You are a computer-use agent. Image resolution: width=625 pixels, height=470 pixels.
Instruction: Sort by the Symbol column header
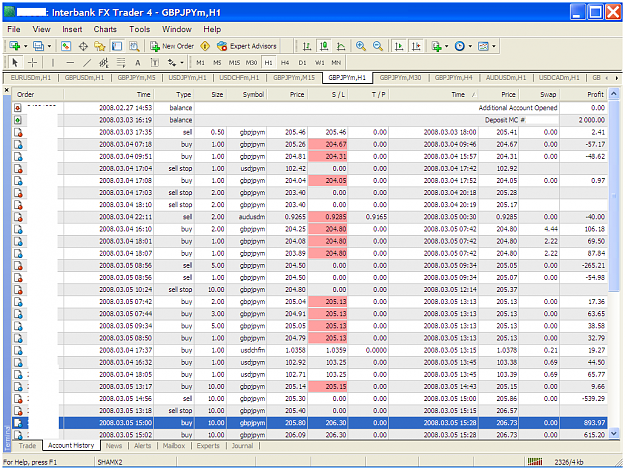(247, 94)
